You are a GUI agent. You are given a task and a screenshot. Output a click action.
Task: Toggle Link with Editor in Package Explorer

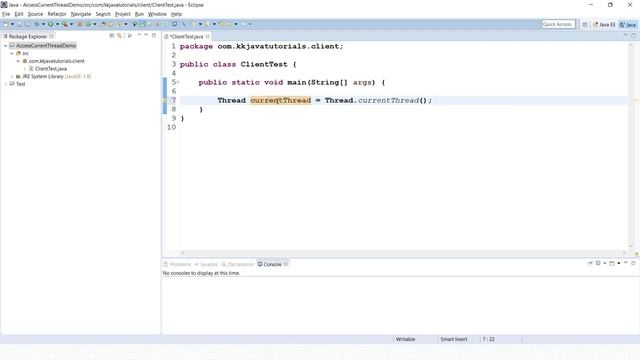coord(120,36)
